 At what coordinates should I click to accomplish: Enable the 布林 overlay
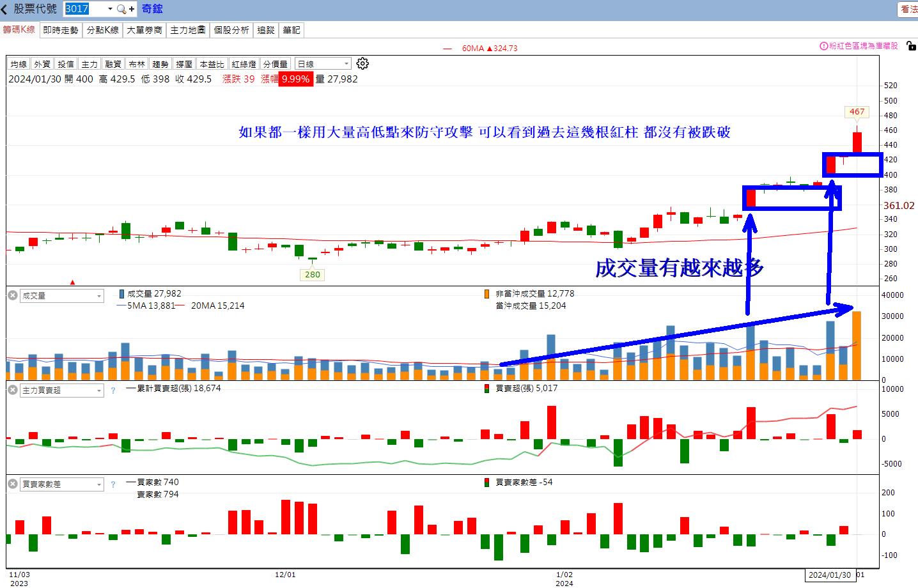tap(137, 63)
